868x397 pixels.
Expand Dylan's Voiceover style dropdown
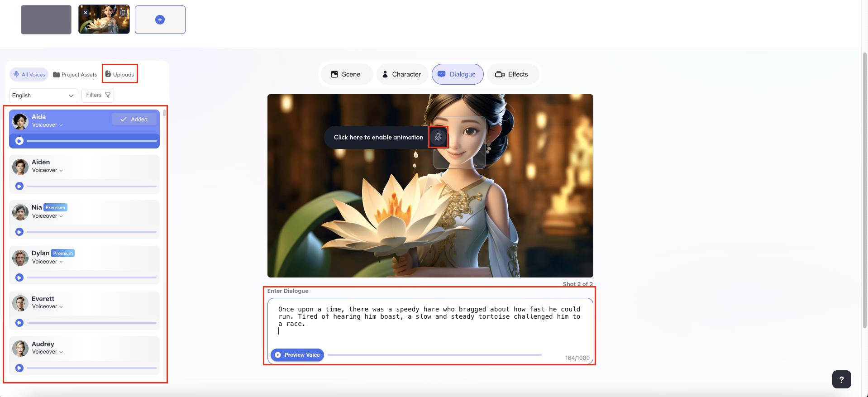[x=48, y=262]
